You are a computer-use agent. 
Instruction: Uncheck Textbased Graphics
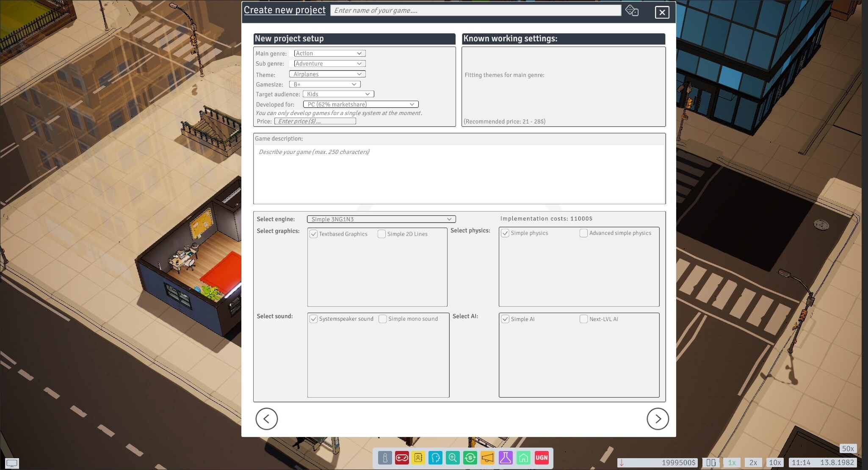pos(313,234)
